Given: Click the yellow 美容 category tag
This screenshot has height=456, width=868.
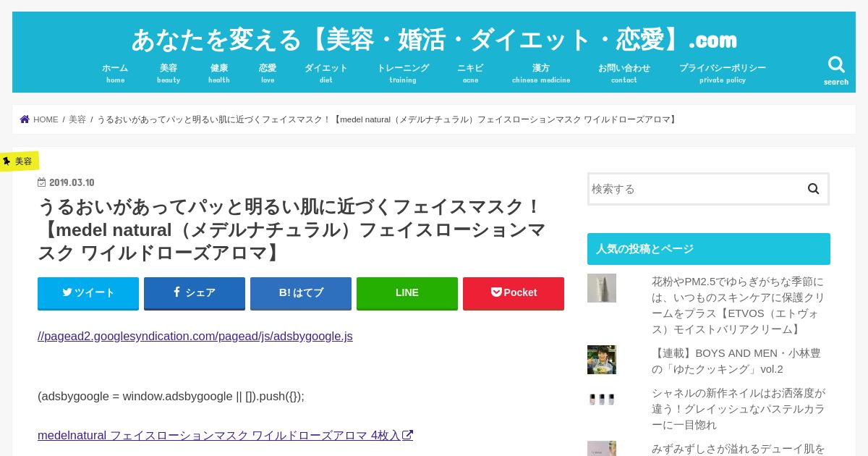Looking at the screenshot, I should pos(19,161).
